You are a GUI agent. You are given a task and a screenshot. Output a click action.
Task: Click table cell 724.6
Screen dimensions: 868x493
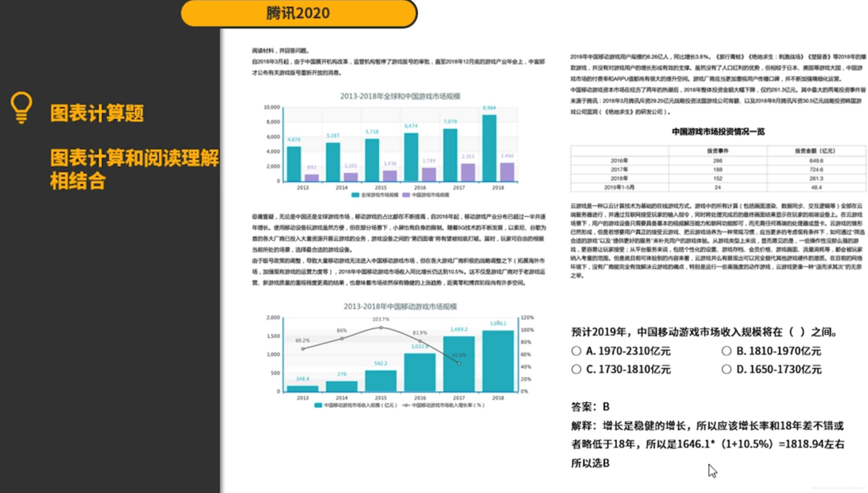[816, 169]
